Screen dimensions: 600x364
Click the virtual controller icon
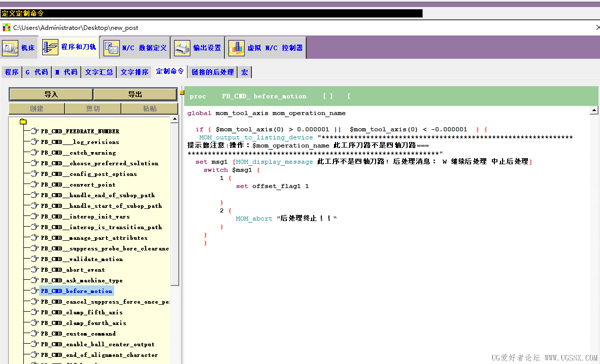coord(237,48)
